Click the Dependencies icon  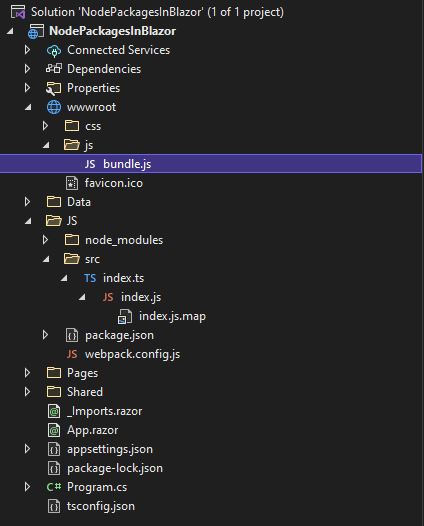click(54, 69)
